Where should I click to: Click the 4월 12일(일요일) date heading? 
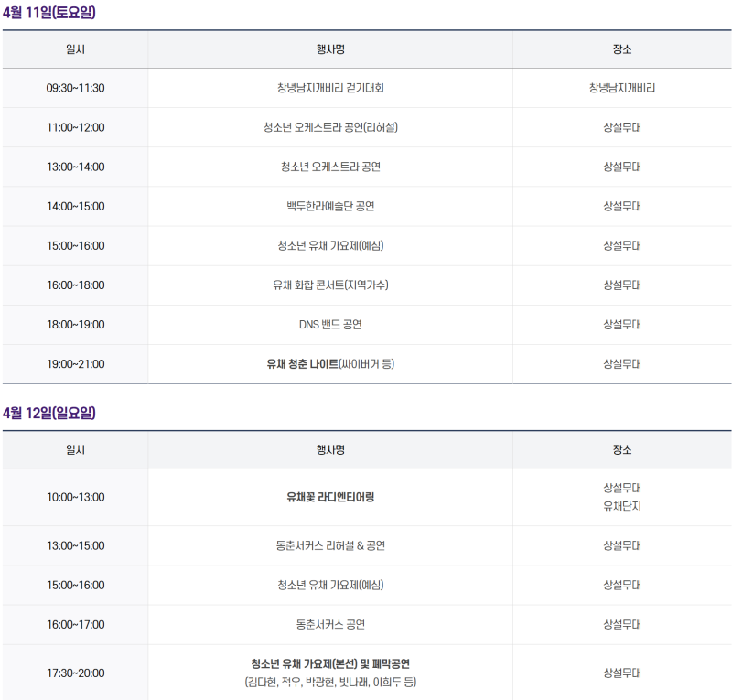(49, 413)
